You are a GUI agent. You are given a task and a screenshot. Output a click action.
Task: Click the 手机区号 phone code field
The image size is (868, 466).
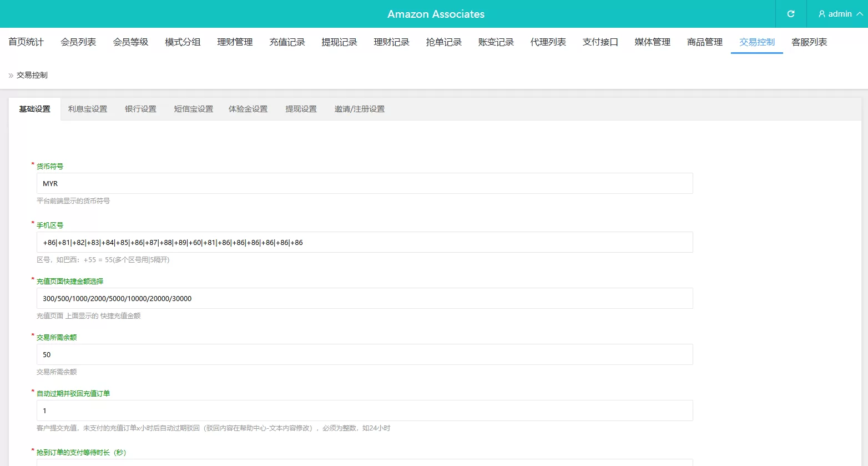364,242
